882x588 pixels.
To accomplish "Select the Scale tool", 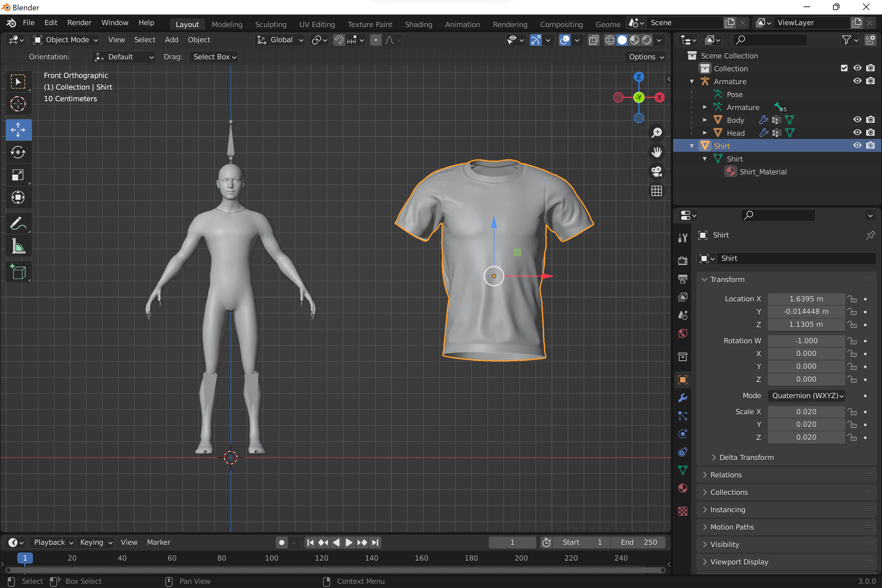I will point(18,175).
